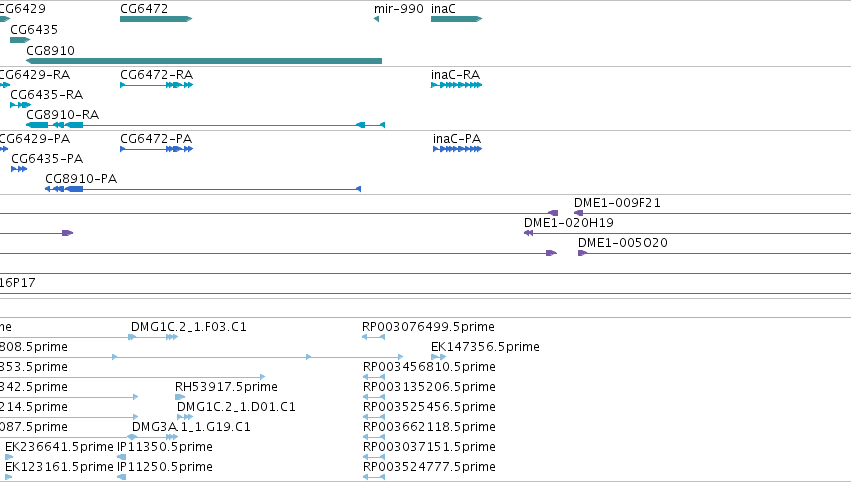Click the CG8910-PA protein feature
The width and height of the screenshot is (851, 482).
coord(203,189)
